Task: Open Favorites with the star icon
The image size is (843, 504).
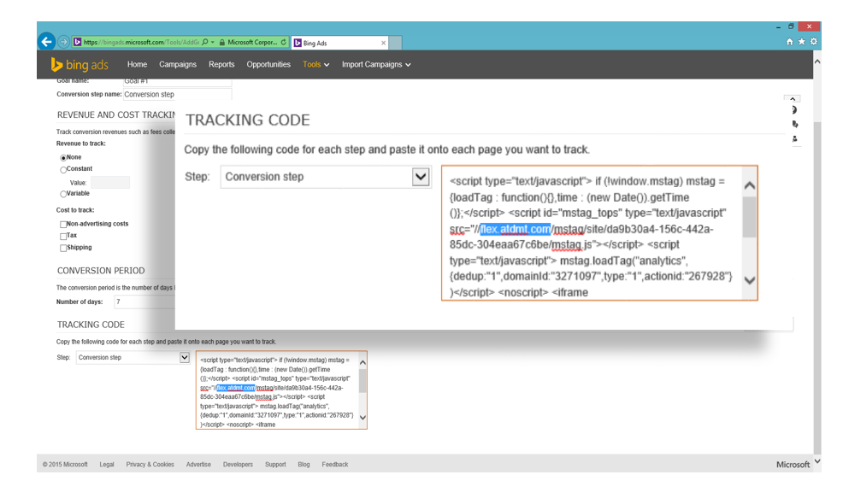Action: (x=801, y=41)
